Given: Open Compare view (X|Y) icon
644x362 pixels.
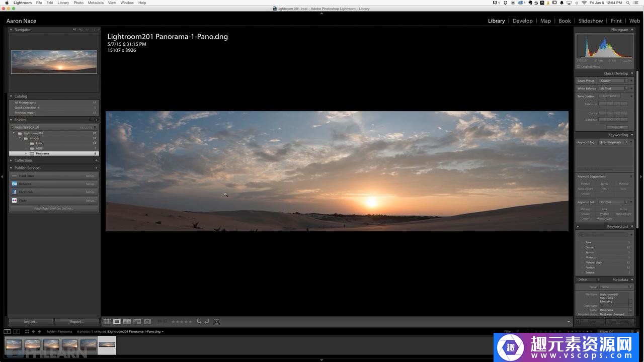Looking at the screenshot, I should (127, 322).
